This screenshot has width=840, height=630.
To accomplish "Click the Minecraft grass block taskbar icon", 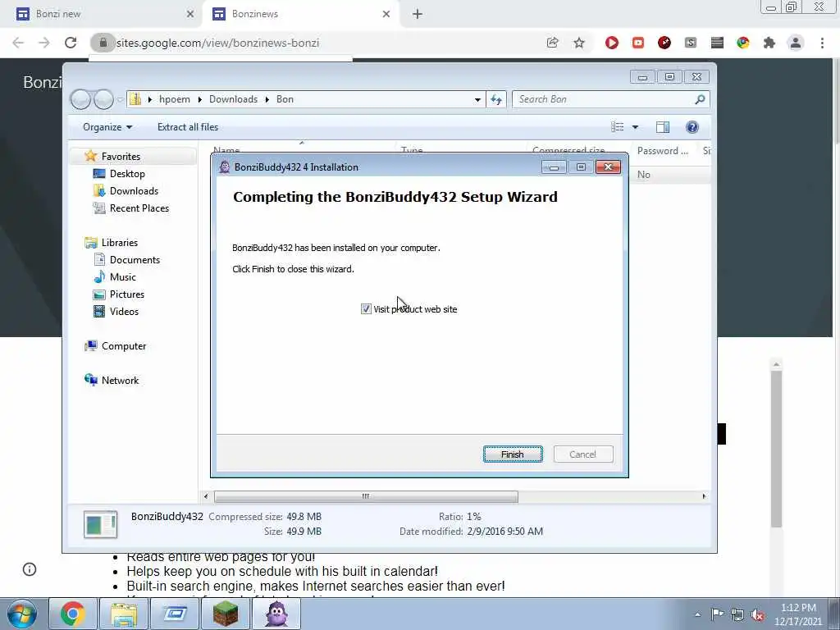I will [x=226, y=614].
